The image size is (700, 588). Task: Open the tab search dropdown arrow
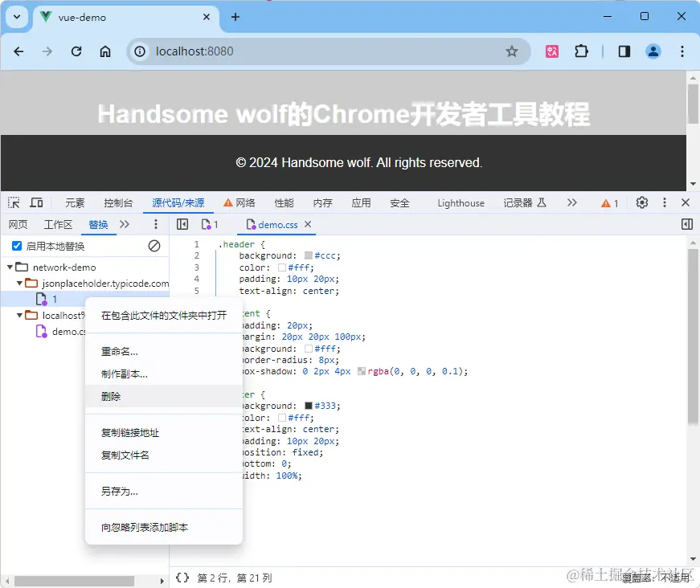tap(17, 17)
